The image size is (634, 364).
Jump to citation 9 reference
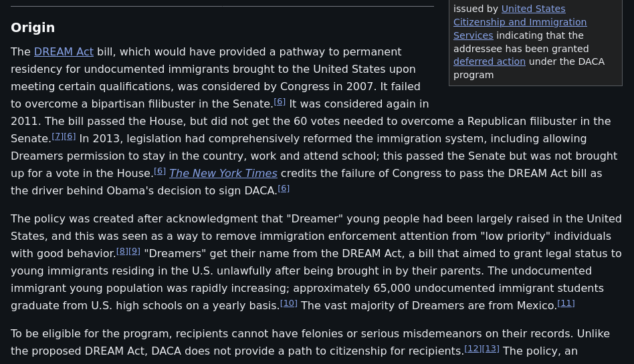coord(134,252)
